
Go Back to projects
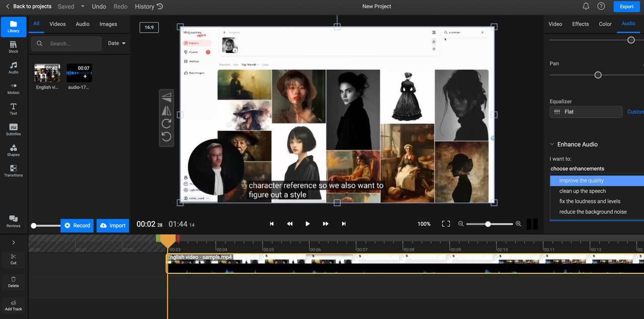pyautogui.click(x=29, y=7)
